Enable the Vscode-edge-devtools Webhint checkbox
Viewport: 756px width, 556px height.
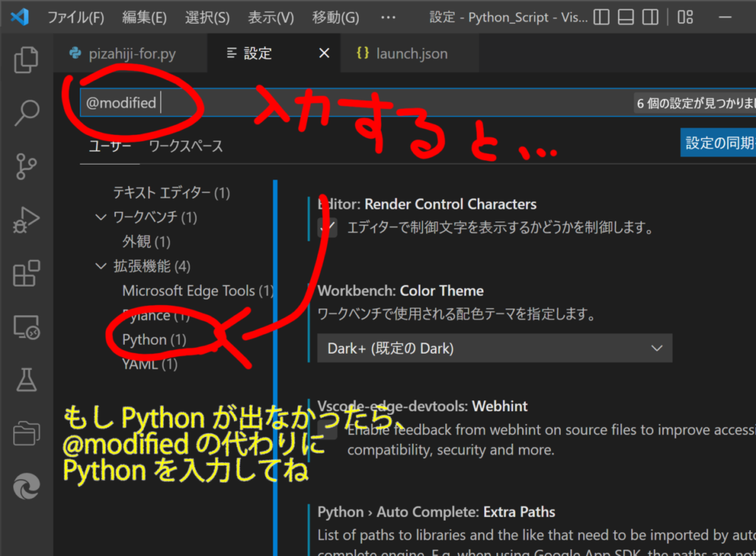pyautogui.click(x=326, y=430)
